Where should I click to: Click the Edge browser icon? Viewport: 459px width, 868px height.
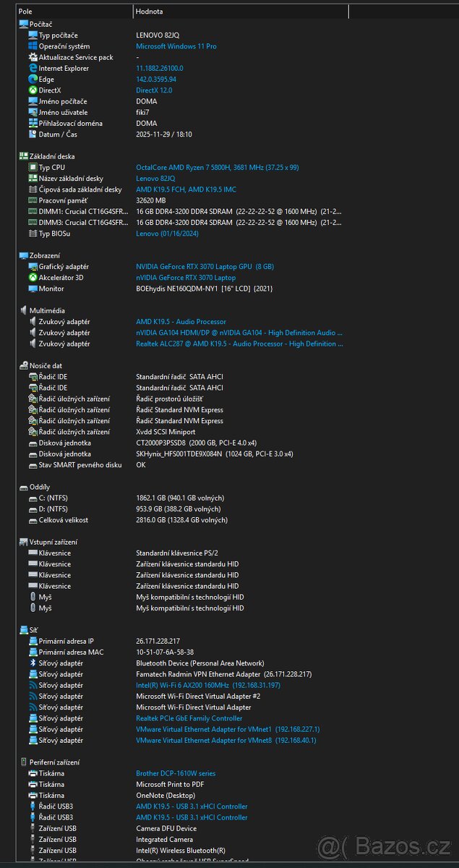click(33, 80)
